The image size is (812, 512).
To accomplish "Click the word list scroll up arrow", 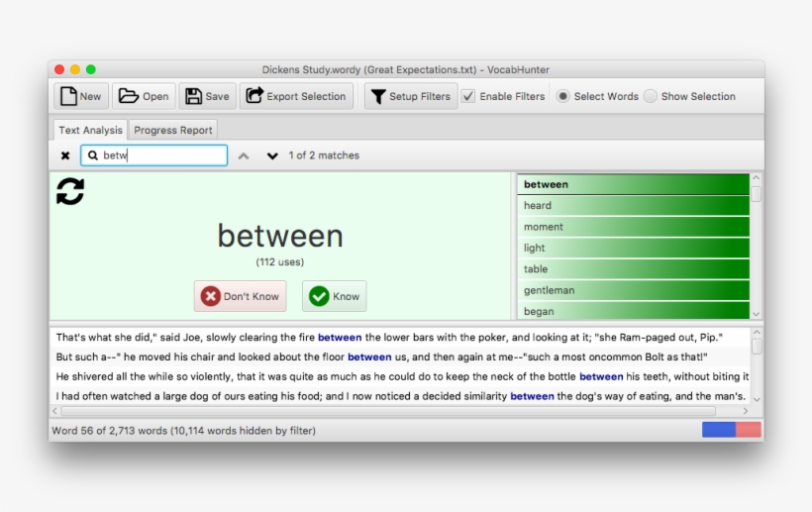I will [x=757, y=178].
